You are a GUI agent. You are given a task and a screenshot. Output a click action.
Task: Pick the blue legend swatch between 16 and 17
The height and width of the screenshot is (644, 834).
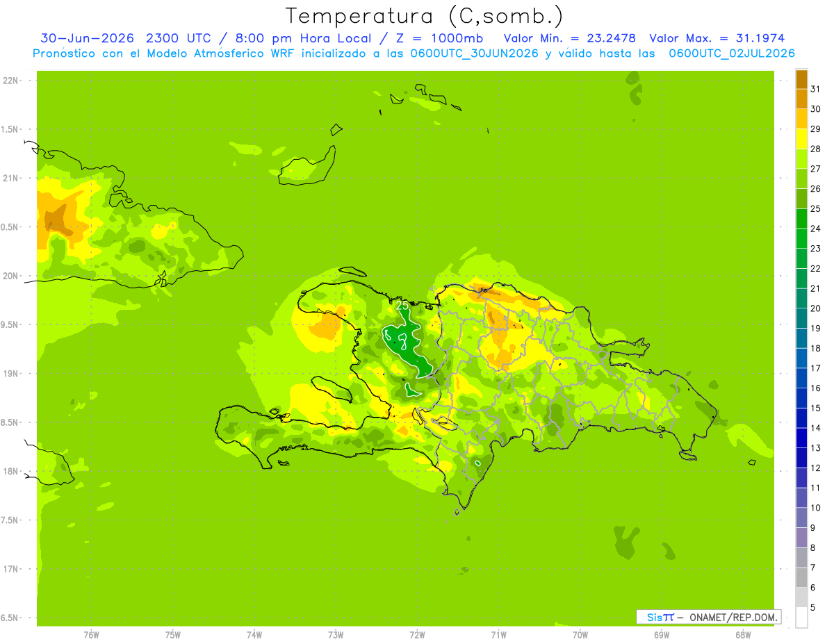(x=801, y=379)
